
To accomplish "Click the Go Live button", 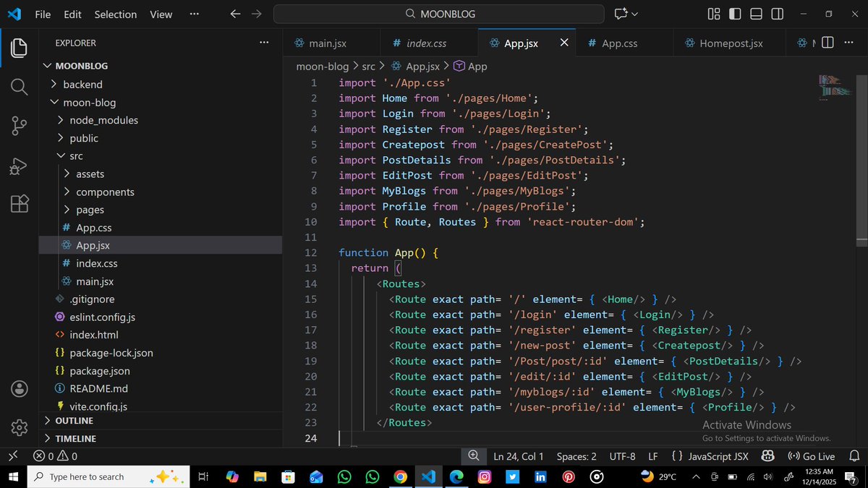I will [812, 456].
